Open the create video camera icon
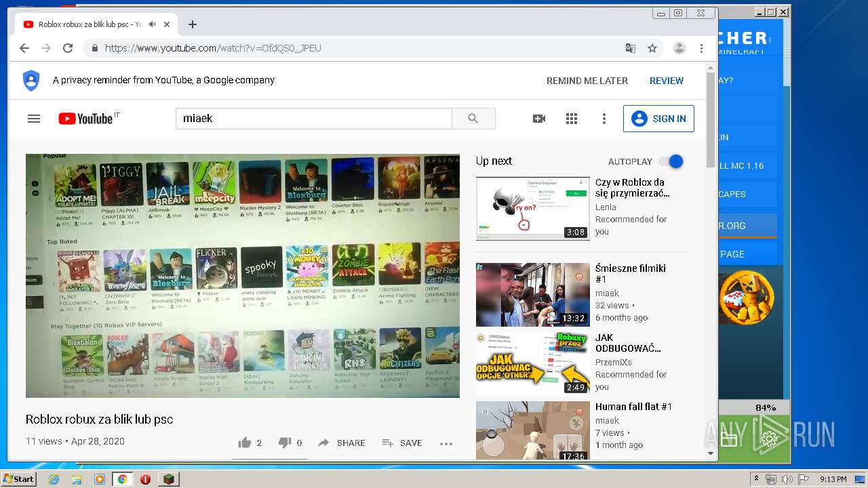Image resolution: width=868 pixels, height=488 pixels. click(x=539, y=119)
